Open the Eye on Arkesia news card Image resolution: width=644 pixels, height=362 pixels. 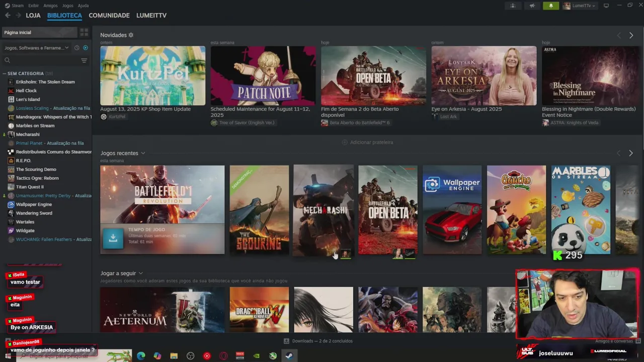tap(484, 75)
